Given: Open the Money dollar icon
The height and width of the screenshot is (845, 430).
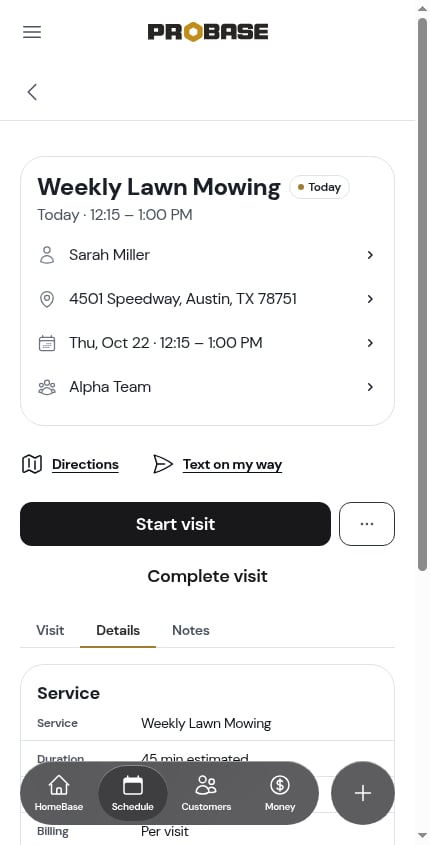Looking at the screenshot, I should 280,785.
